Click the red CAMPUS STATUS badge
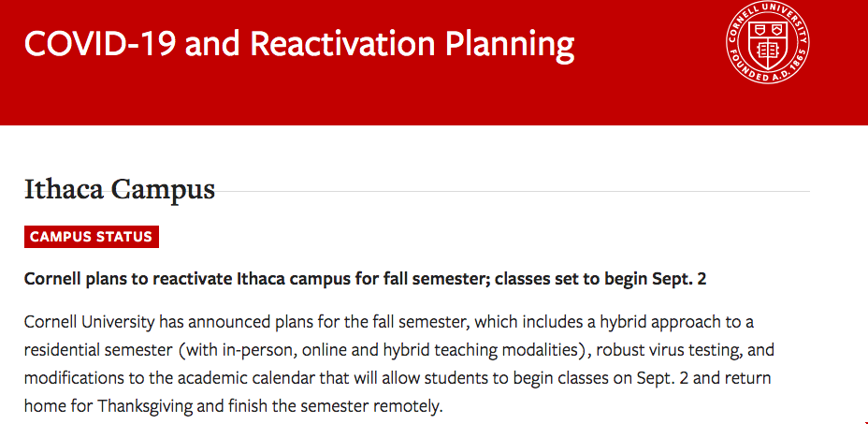 [x=92, y=237]
